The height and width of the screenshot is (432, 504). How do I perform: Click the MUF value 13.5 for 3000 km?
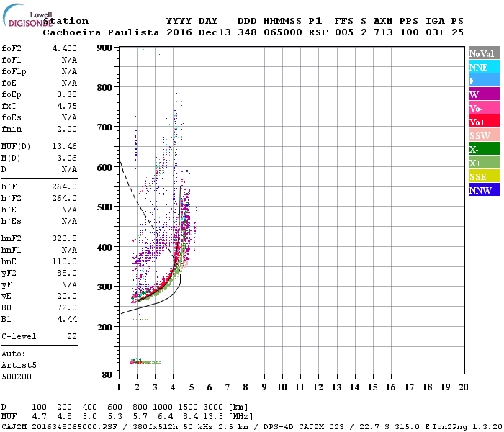tap(213, 417)
